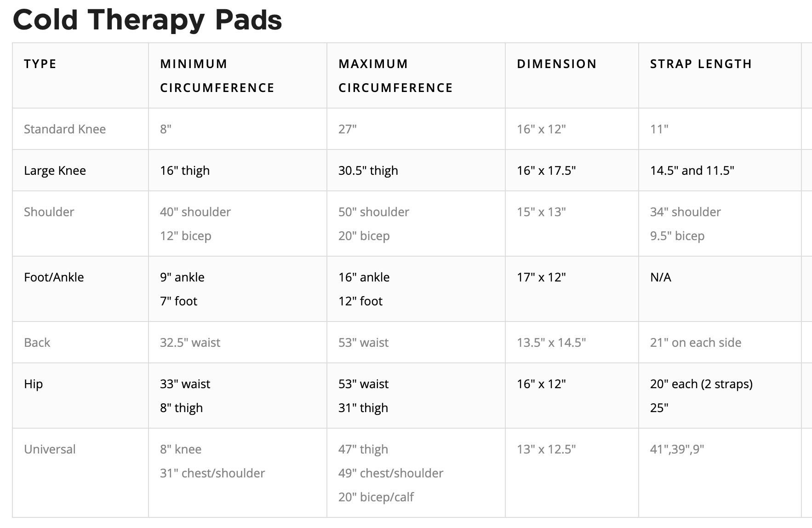Select the Shoulder type cell

click(x=49, y=212)
